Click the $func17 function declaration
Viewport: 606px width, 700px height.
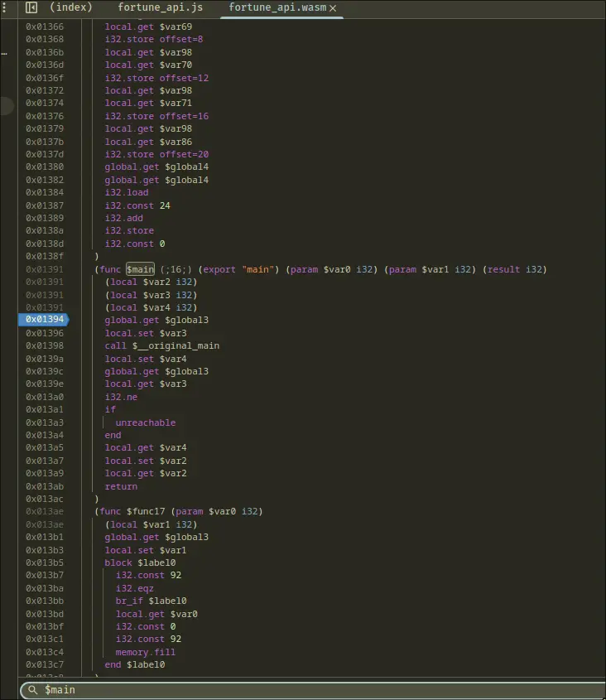pyautogui.click(x=179, y=511)
